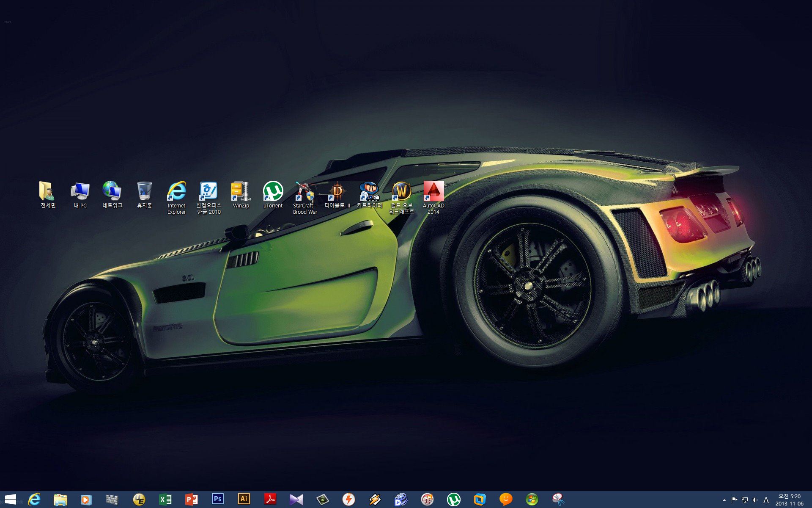
Task: Open the orange lightning bolt taskbar app
Action: pos(348,500)
